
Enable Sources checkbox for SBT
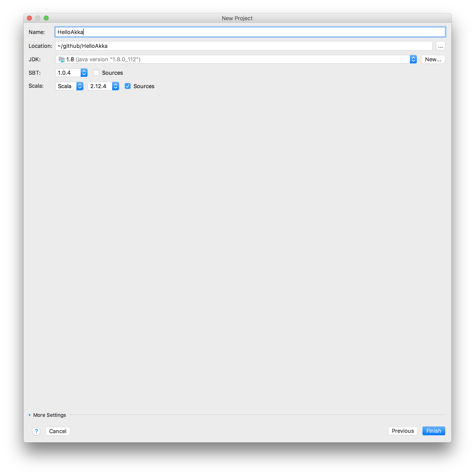[95, 73]
